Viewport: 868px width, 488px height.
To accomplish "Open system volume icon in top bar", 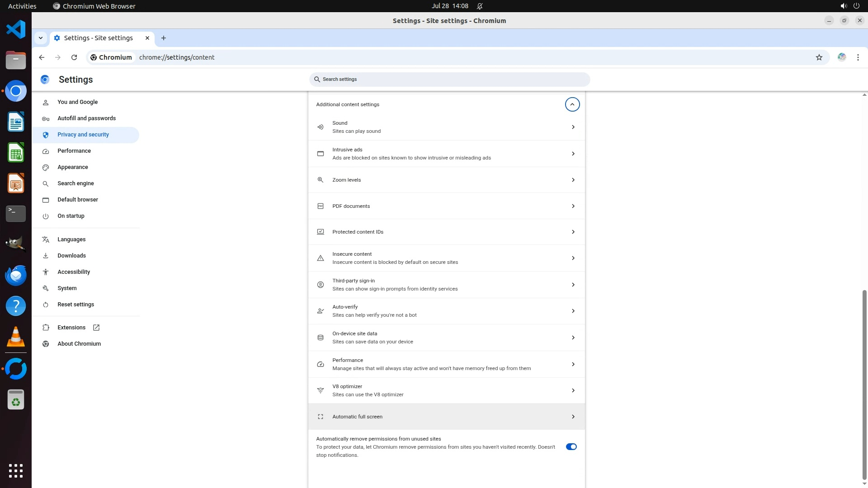I will pyautogui.click(x=843, y=6).
